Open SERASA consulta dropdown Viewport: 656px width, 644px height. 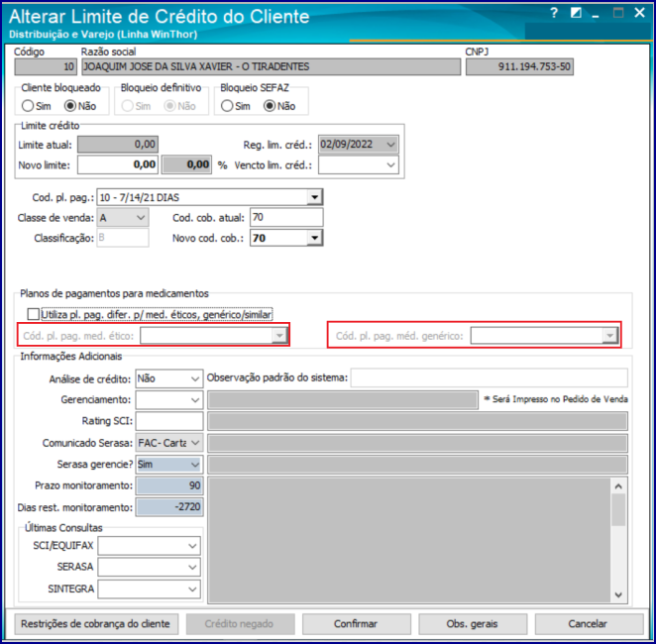pos(192,568)
